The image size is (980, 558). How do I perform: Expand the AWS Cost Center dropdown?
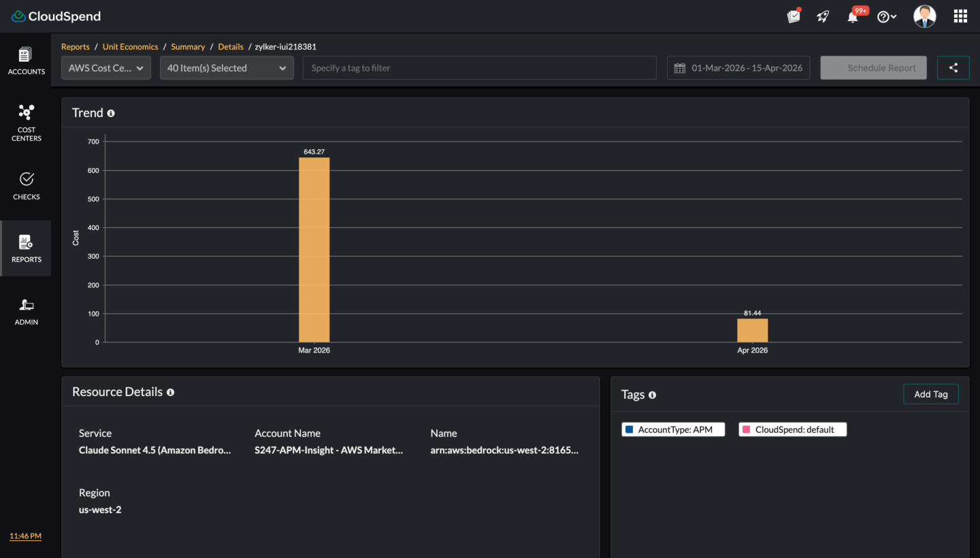coord(106,68)
